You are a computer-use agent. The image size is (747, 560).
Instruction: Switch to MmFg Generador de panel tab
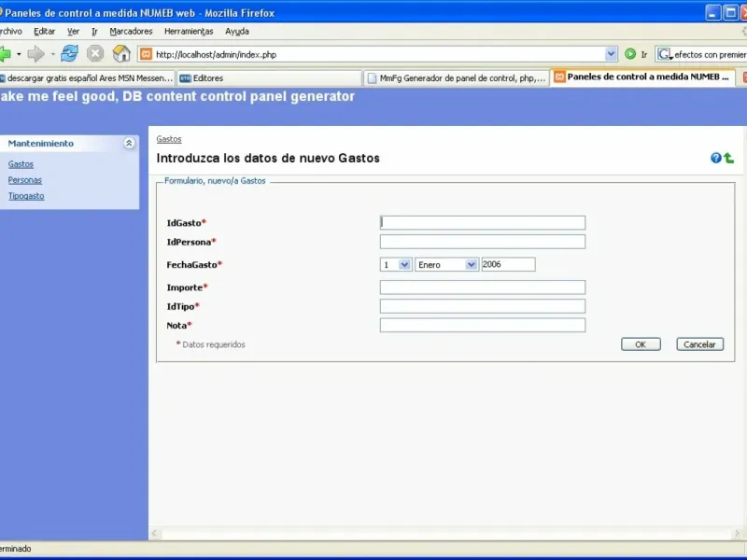click(x=456, y=78)
